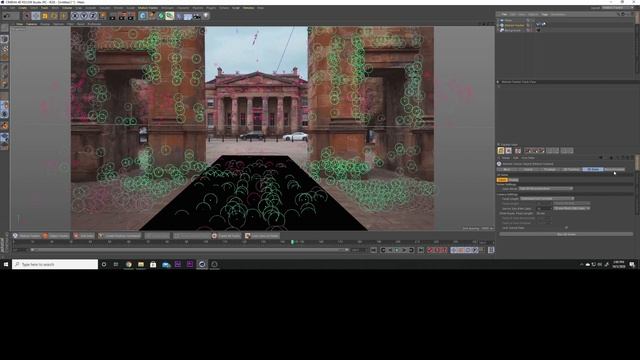The height and width of the screenshot is (360, 640).
Task: Select the Live Selection tool
Action: click(x=27, y=16)
